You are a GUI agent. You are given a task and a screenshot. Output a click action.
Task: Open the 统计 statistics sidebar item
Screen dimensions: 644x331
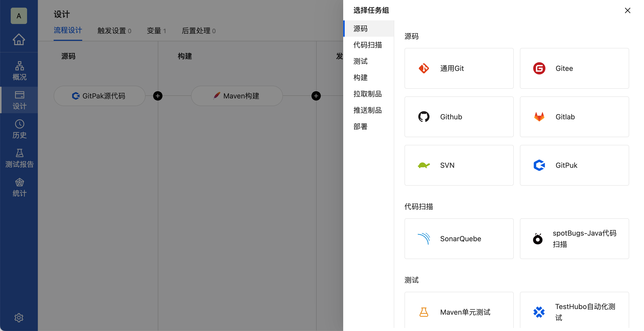[19, 187]
